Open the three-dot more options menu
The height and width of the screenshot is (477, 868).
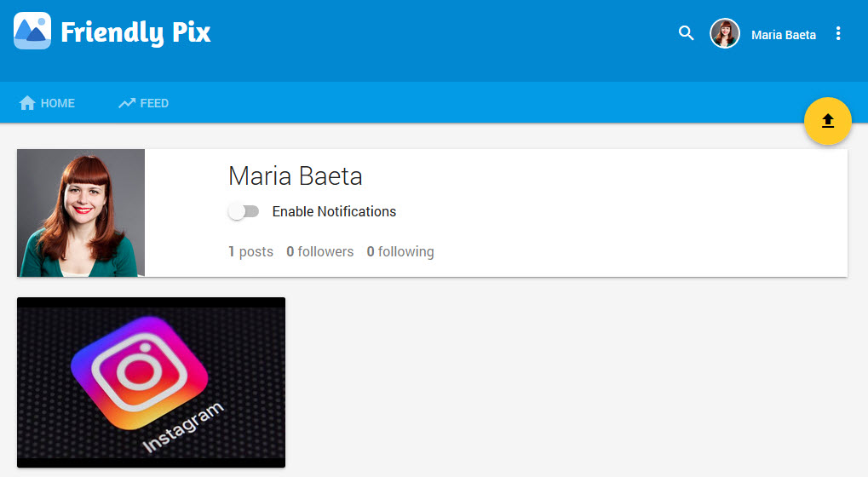tap(838, 34)
